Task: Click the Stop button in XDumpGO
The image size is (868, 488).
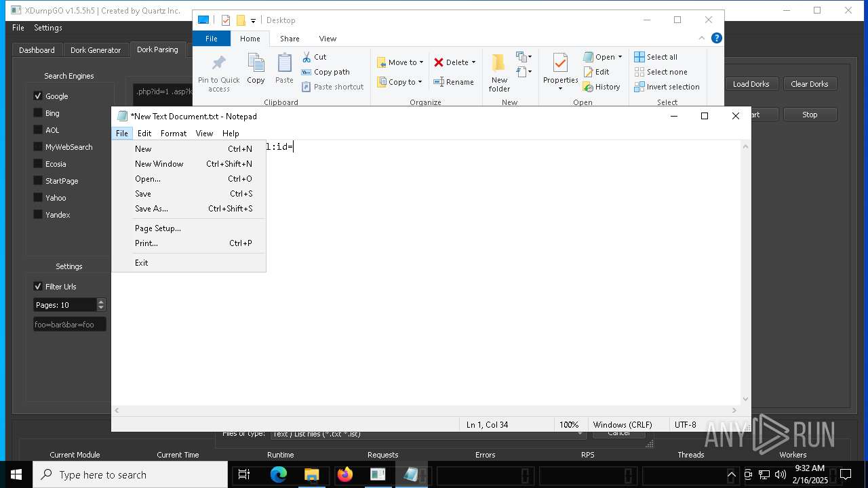Action: [x=810, y=115]
